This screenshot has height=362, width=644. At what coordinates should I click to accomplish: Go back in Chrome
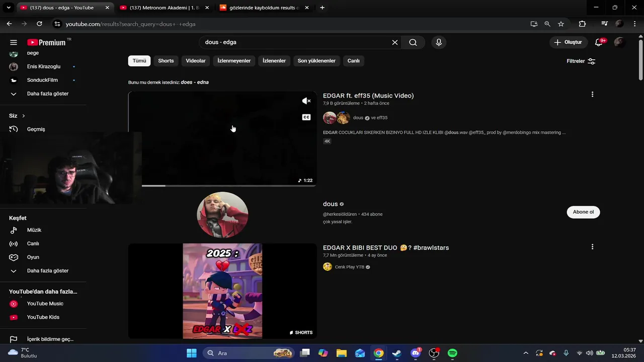(9, 24)
